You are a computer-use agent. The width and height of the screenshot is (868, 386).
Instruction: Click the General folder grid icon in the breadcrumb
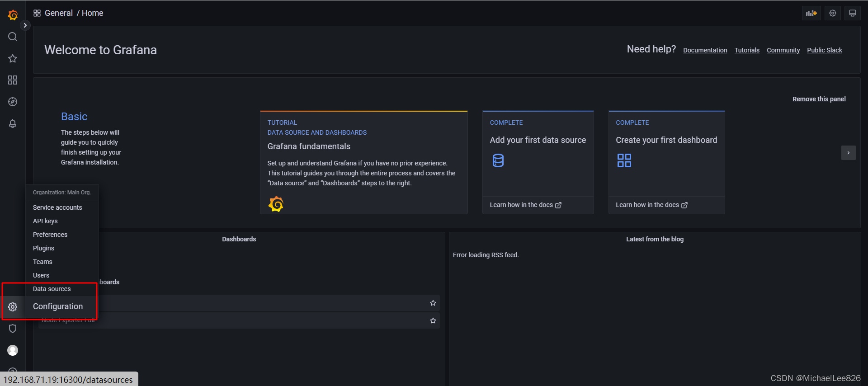[x=37, y=13]
